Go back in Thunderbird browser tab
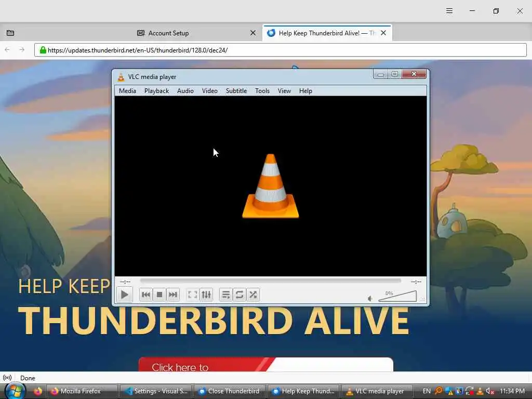The width and height of the screenshot is (532, 399). click(7, 50)
